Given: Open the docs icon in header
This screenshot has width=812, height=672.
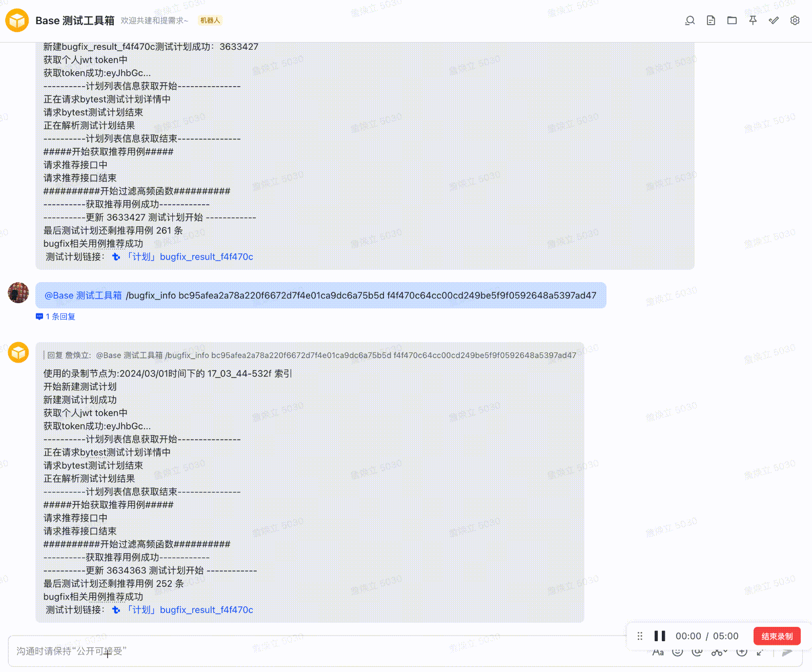Looking at the screenshot, I should (711, 21).
